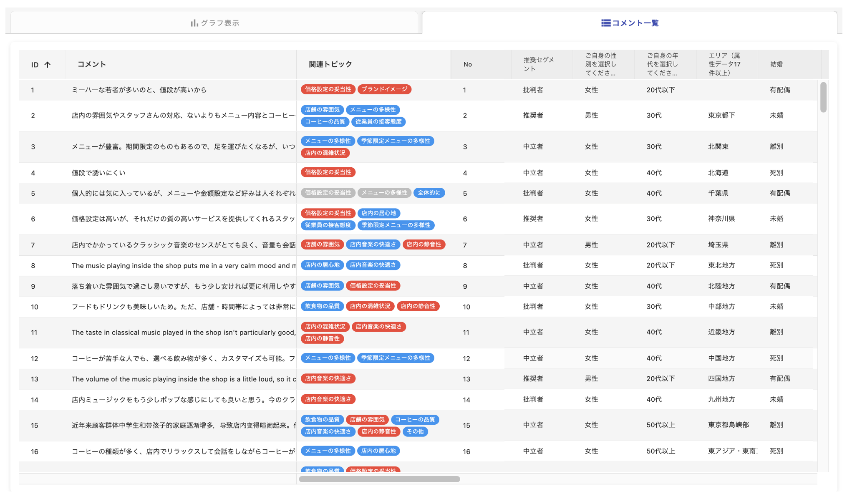Click the 結婚 column header
Screen dimensions: 847x504
click(x=776, y=64)
